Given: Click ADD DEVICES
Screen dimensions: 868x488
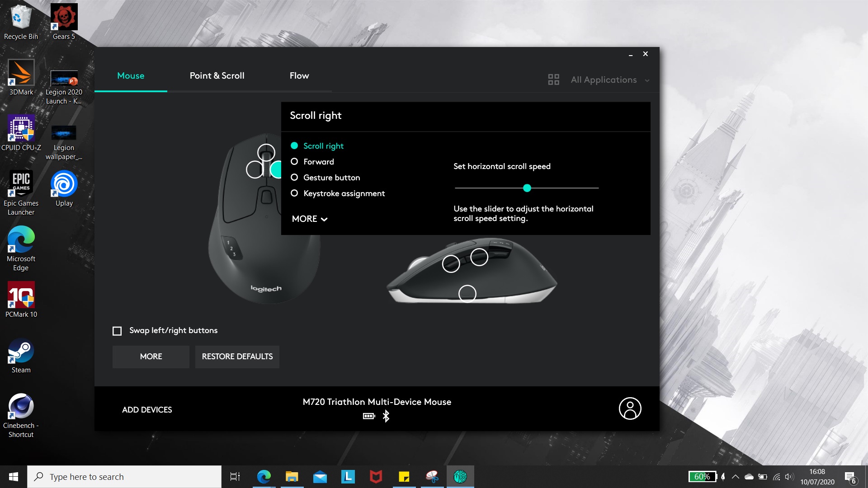Looking at the screenshot, I should pyautogui.click(x=147, y=410).
